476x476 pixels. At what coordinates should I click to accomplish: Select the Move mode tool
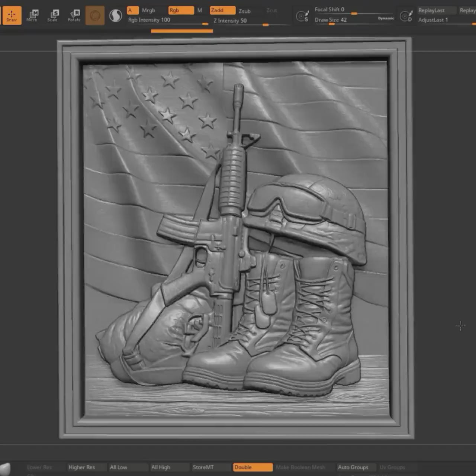32,15
